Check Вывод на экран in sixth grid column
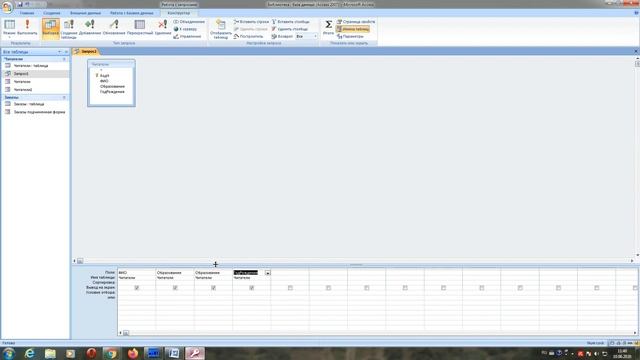The height and width of the screenshot is (360, 640). (x=329, y=288)
